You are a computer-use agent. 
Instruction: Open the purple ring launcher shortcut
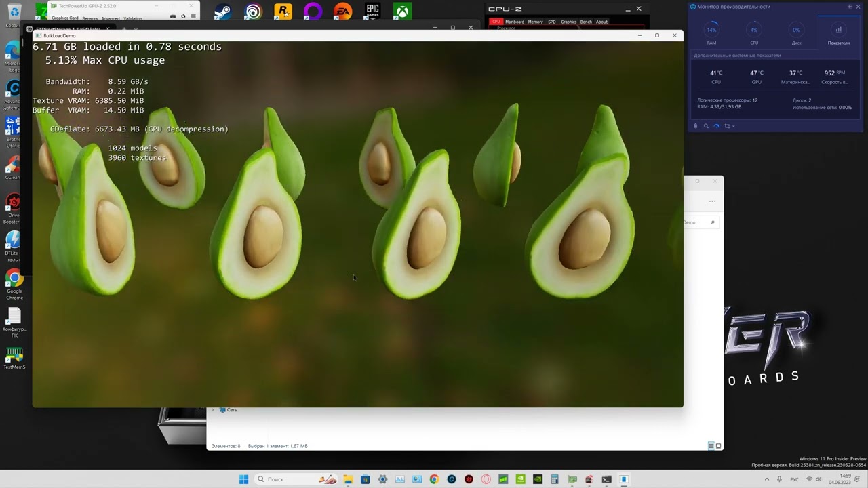click(313, 12)
